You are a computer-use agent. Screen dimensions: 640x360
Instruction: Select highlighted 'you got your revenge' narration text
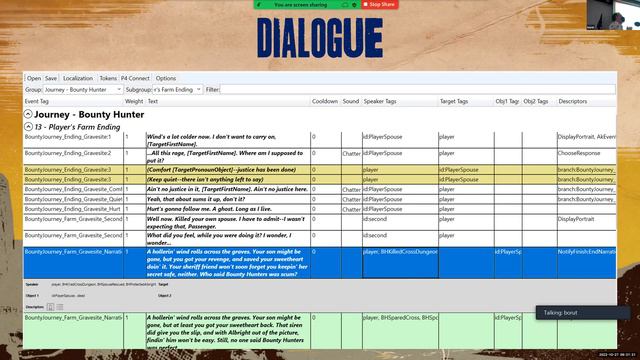tap(228, 263)
